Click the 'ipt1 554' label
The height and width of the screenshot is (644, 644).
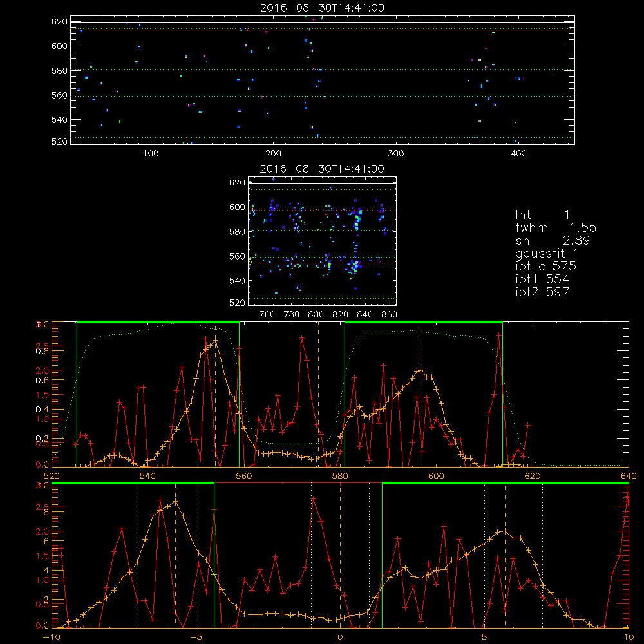(542, 279)
